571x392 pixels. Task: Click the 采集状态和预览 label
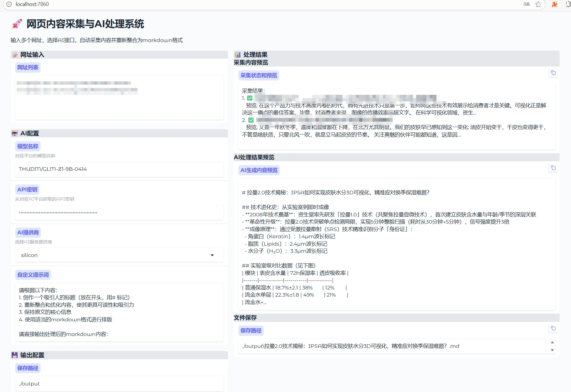[259, 75]
